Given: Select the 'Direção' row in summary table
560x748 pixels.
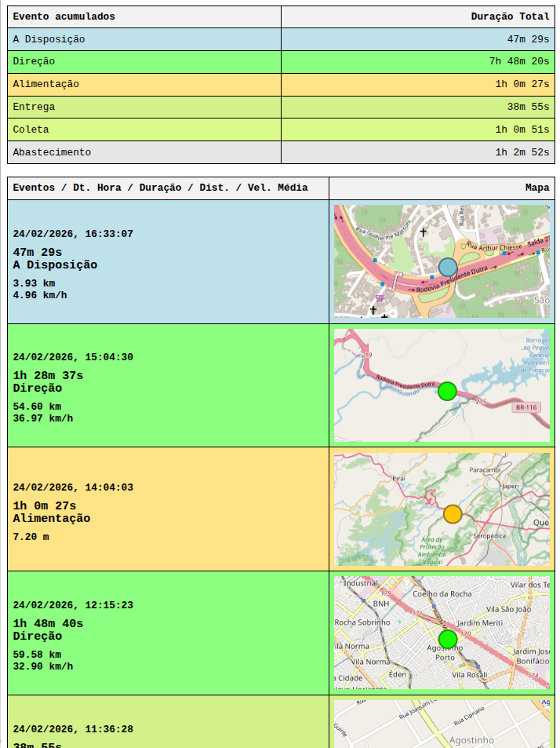Looking at the screenshot, I should (x=282, y=62).
